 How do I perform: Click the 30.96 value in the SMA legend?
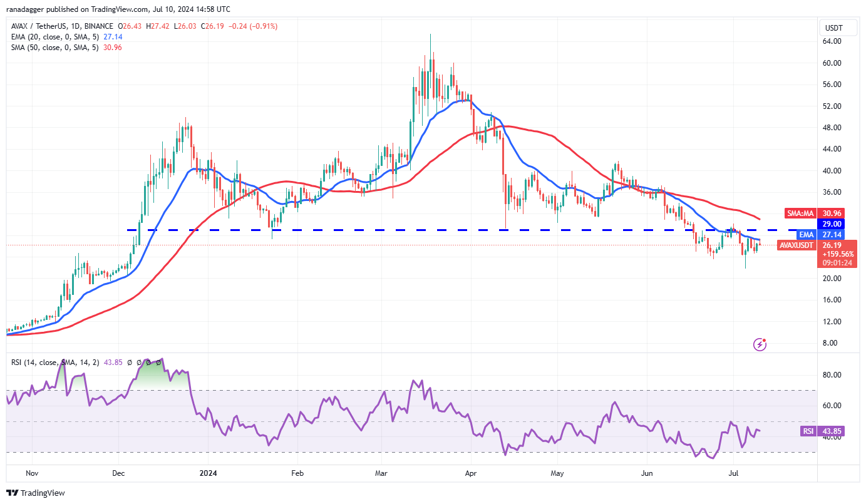coord(111,48)
